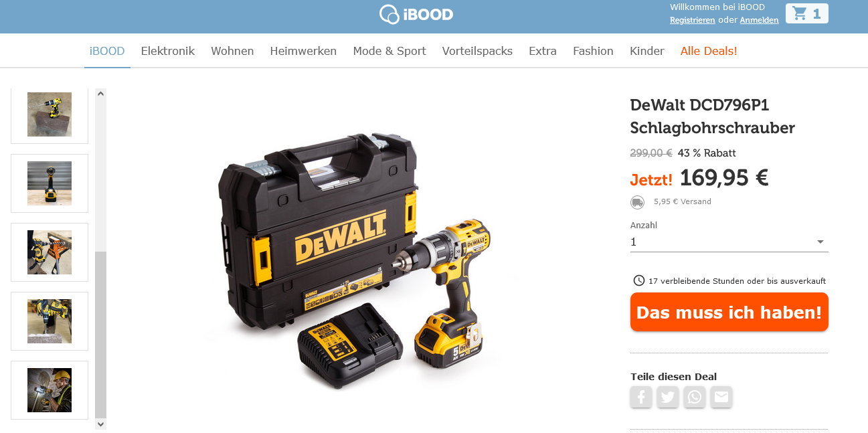
Task: Click the thumbnail scrollbar up arrow
Action: [100, 94]
